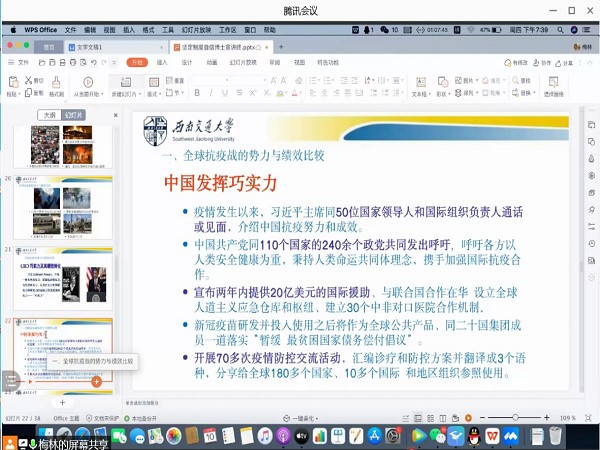Click the Decrease Font Size icon
Viewport: 600px width, 450px height.
tap(284, 80)
